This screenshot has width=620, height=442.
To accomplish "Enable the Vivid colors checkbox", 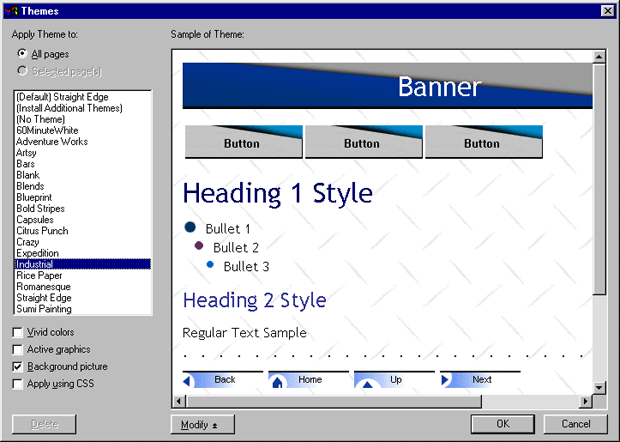I will (19, 332).
